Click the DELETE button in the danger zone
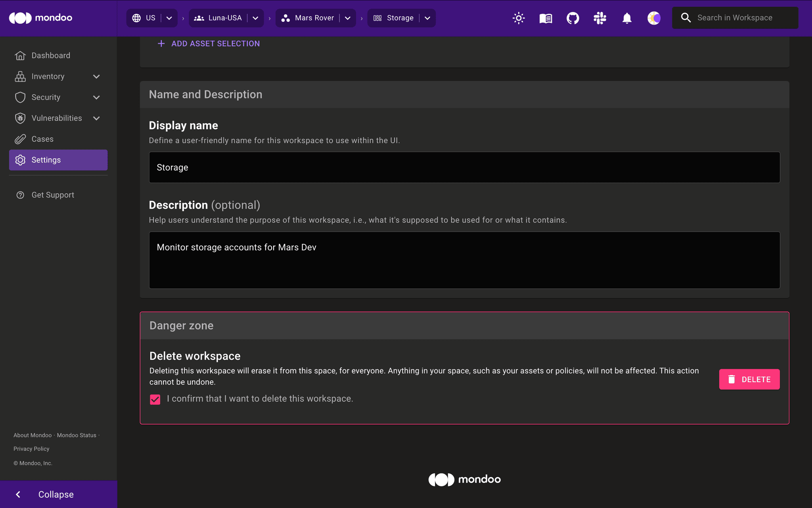812x508 pixels. [x=749, y=379]
